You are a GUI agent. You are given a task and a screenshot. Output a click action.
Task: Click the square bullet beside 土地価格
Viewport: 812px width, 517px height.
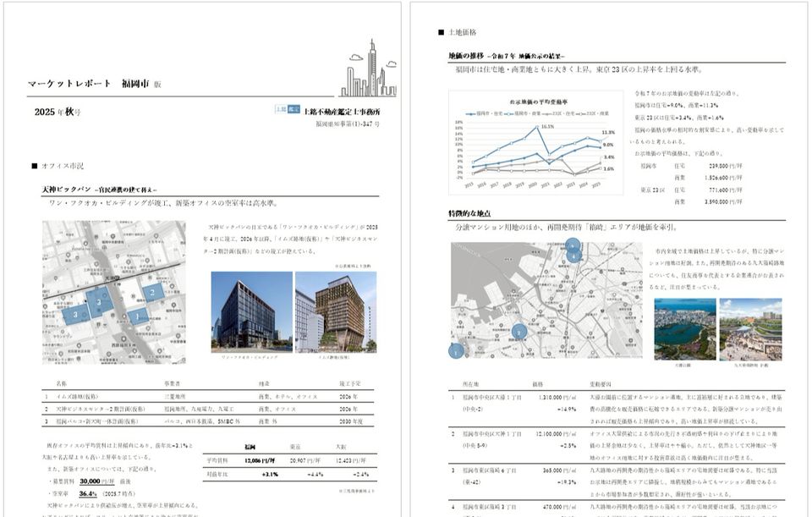tap(441, 32)
